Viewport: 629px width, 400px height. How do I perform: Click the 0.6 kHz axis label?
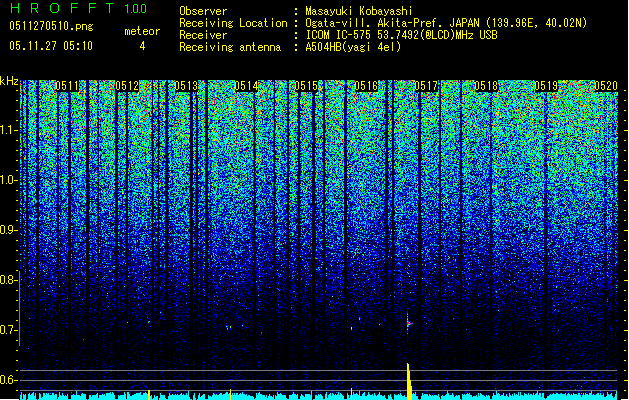point(8,380)
